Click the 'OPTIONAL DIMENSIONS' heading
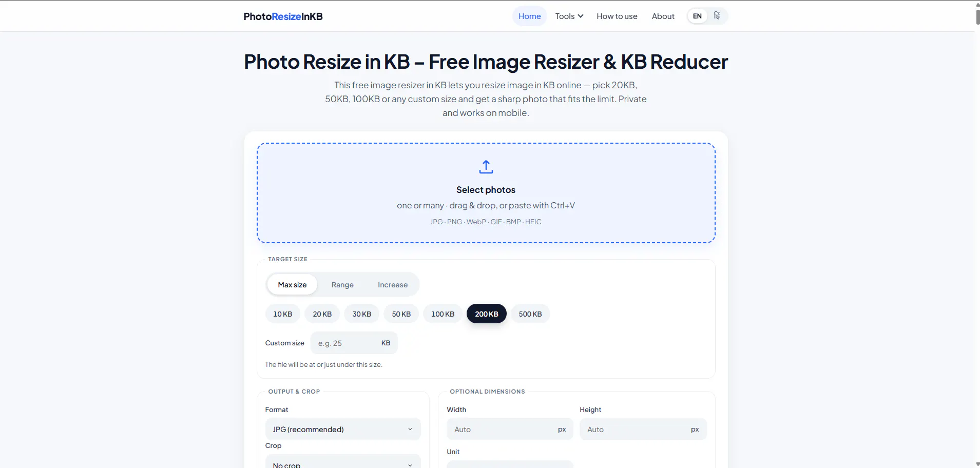The image size is (980, 468). pyautogui.click(x=487, y=392)
